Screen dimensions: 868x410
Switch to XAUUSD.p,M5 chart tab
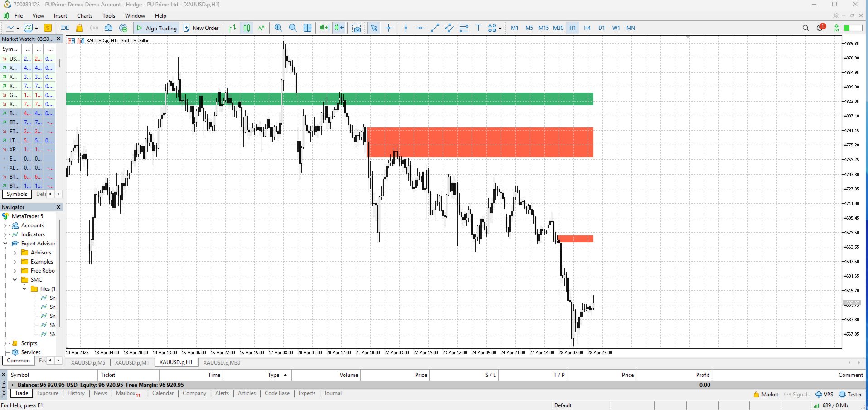(x=88, y=363)
